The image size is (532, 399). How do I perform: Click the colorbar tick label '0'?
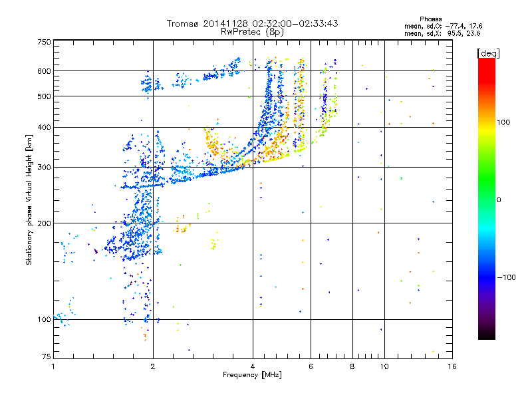click(499, 200)
